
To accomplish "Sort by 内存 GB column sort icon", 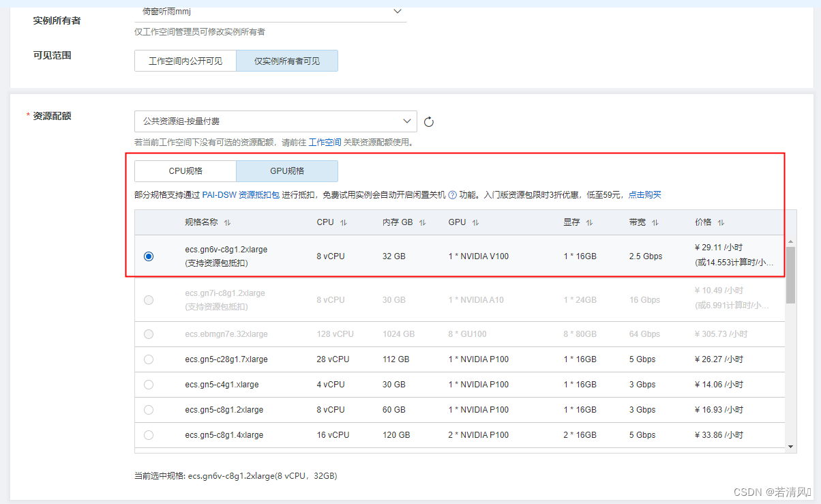I will coord(422,222).
